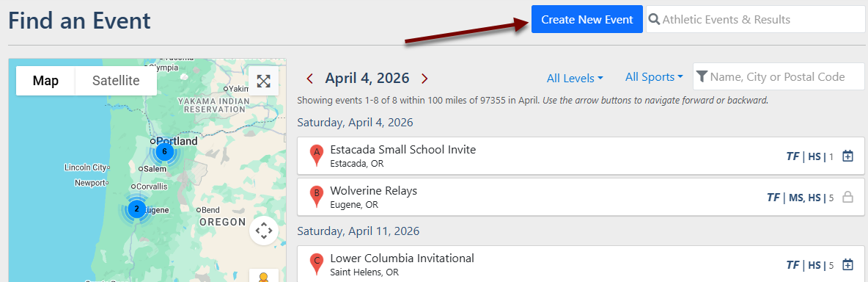Click the cluster marker showing 6 near Portland

164,151
